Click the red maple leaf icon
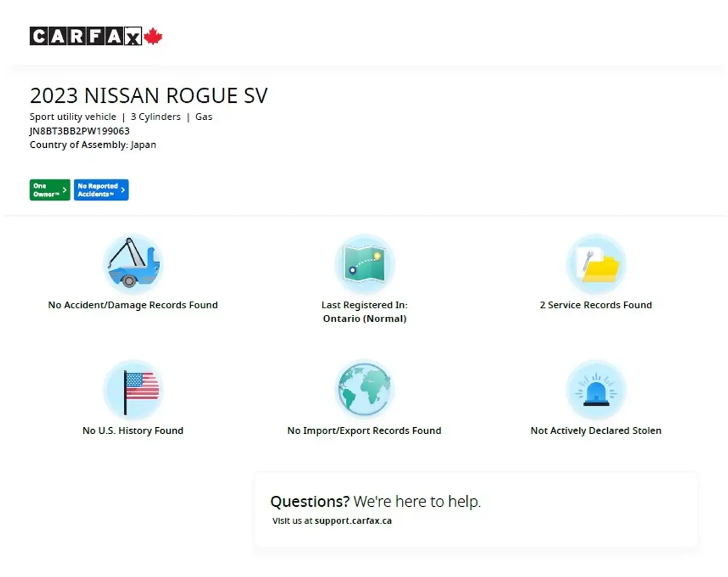This screenshot has width=728, height=577. 153,36
